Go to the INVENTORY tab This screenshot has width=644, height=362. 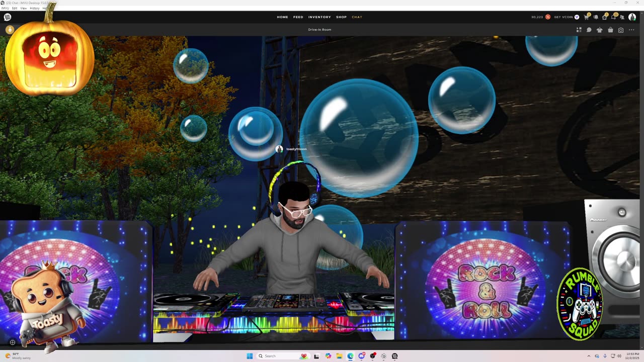(x=319, y=17)
